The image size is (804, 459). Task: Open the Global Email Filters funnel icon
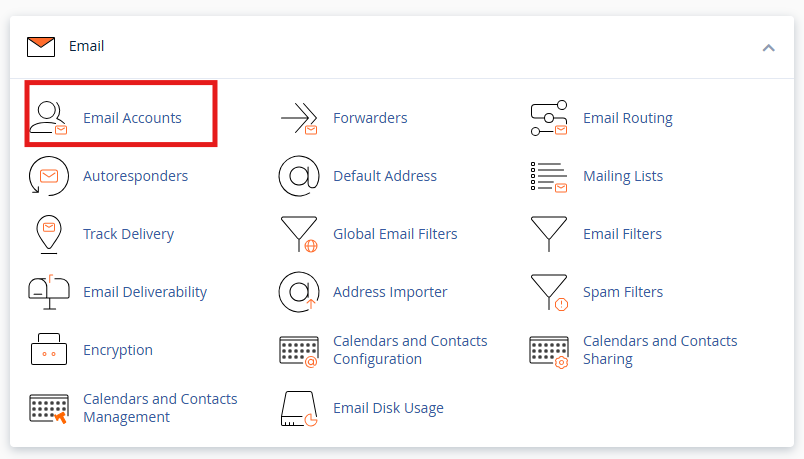[298, 234]
